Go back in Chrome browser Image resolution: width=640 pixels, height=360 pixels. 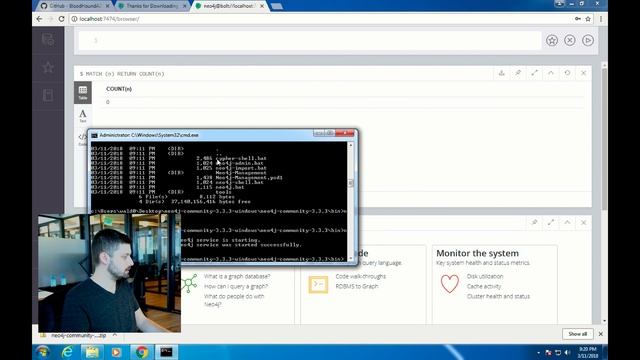pos(39,19)
